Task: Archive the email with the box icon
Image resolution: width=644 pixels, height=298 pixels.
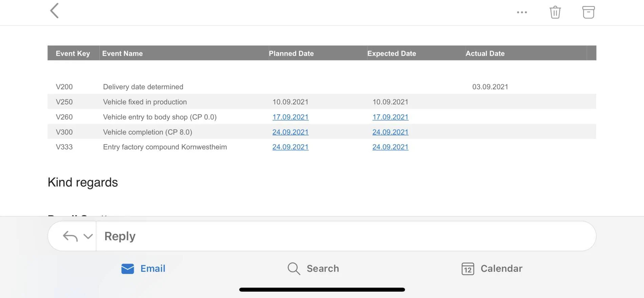Action: tap(588, 12)
